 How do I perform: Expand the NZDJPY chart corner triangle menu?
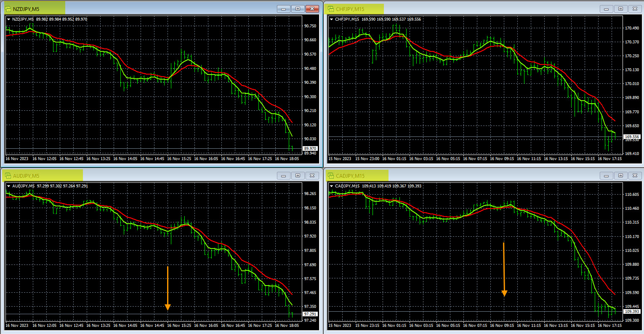coord(8,19)
